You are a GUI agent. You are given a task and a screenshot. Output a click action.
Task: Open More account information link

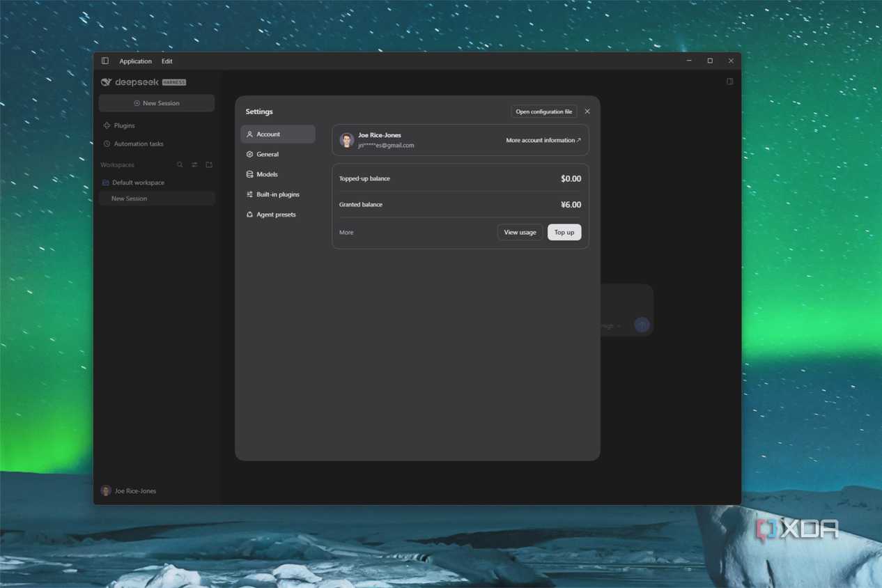543,140
